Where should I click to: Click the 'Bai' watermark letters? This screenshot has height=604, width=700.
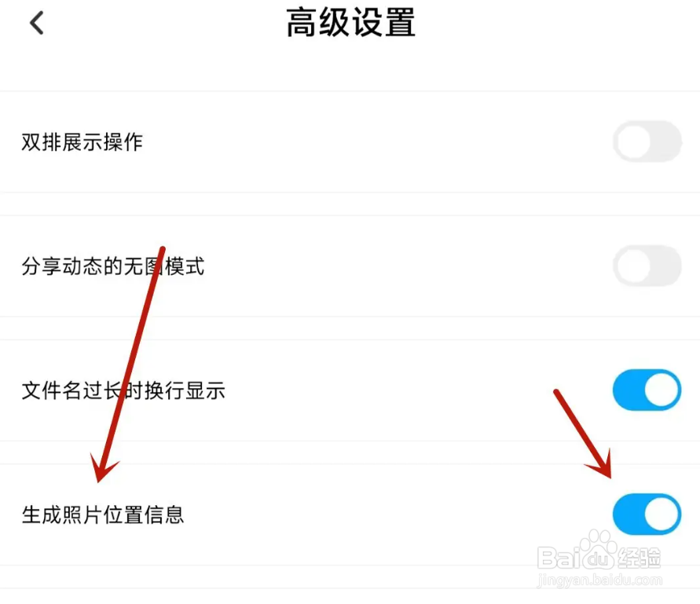pos(559,558)
